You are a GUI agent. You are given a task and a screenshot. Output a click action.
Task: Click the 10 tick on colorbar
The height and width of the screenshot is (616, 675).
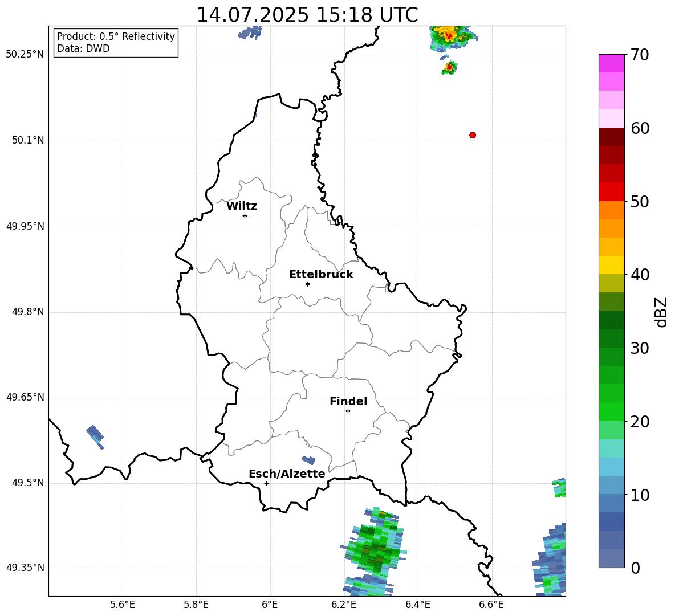640,495
